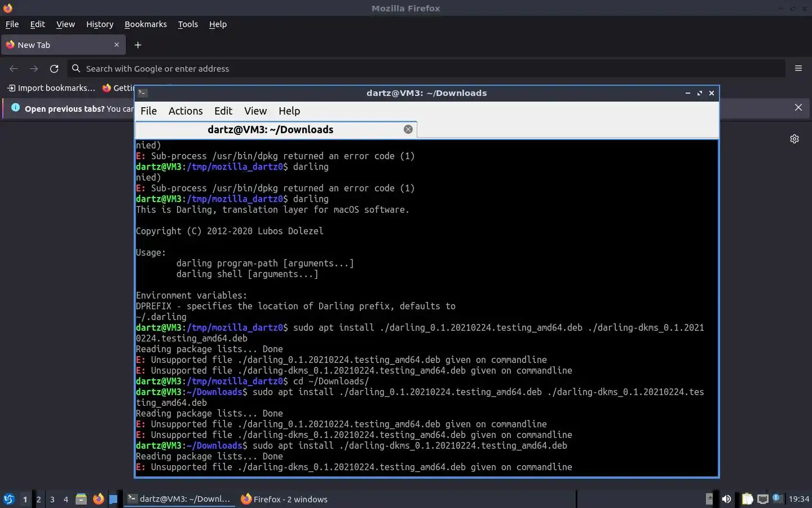Open the network connection tray icon
Image resolution: width=812 pixels, height=508 pixels.
763,499
